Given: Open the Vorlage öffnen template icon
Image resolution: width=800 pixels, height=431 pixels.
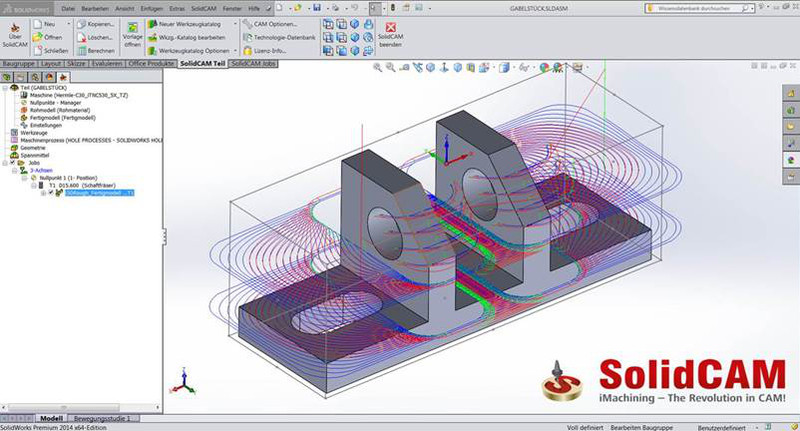Looking at the screenshot, I should coord(133,28).
